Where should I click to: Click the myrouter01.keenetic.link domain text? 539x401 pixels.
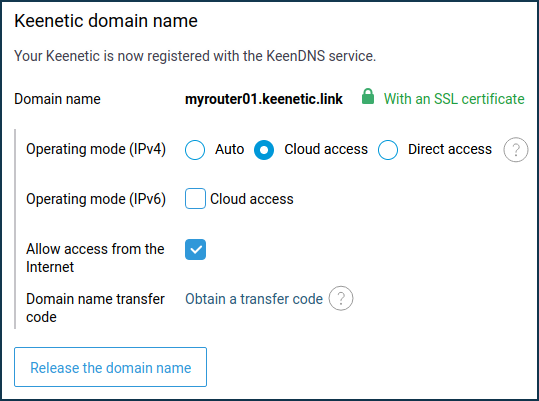[x=264, y=99]
